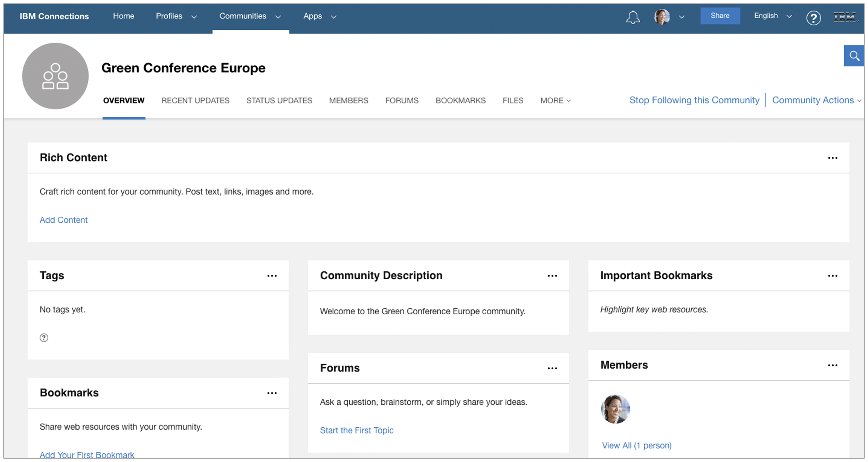Viewport: 868px width, 462px height.
Task: Click Add Your First Bookmark link
Action: point(87,455)
